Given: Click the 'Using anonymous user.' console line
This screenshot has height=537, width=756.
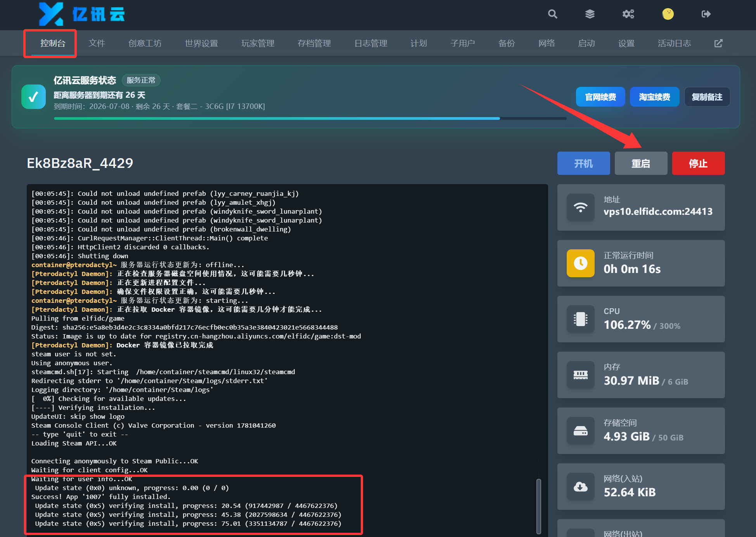Looking at the screenshot, I should [72, 363].
